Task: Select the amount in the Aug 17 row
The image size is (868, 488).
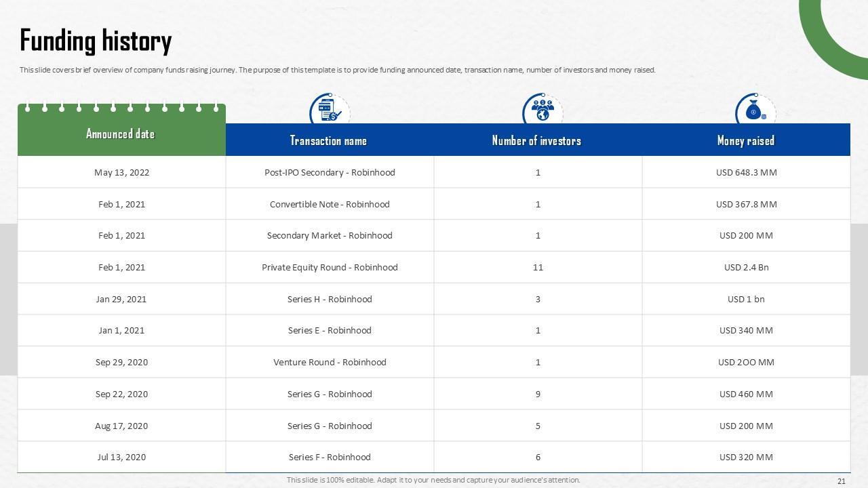Action: 746,426
